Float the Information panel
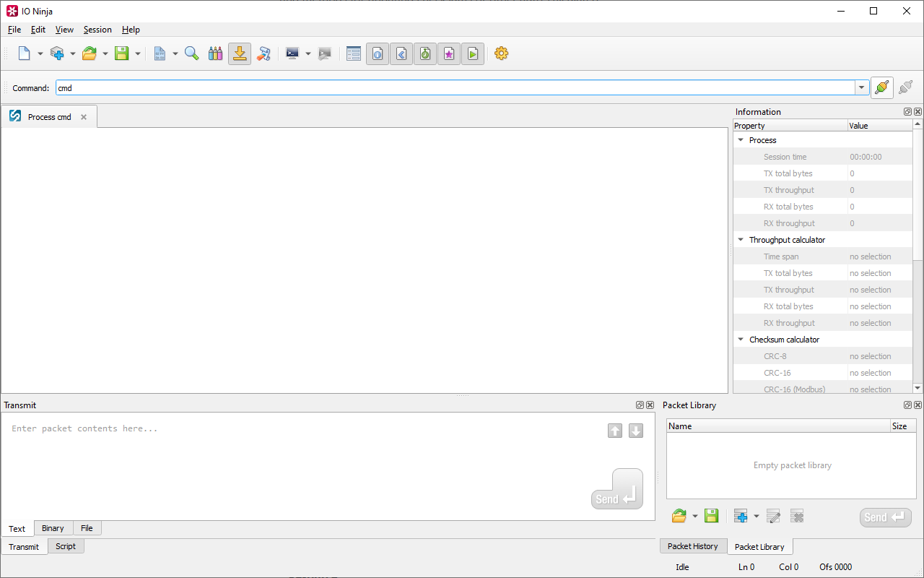The width and height of the screenshot is (924, 578). (907, 112)
